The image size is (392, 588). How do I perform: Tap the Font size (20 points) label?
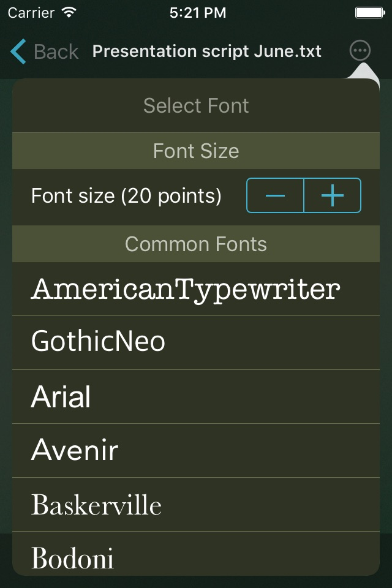(126, 196)
